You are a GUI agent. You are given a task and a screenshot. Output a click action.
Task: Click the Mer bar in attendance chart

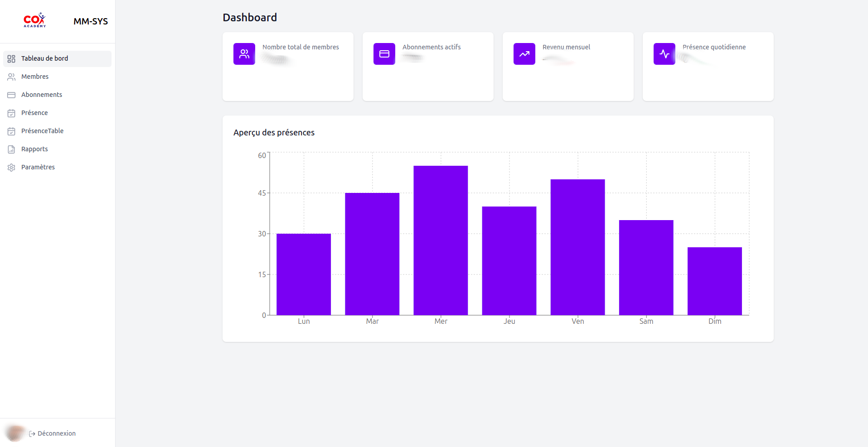point(441,240)
